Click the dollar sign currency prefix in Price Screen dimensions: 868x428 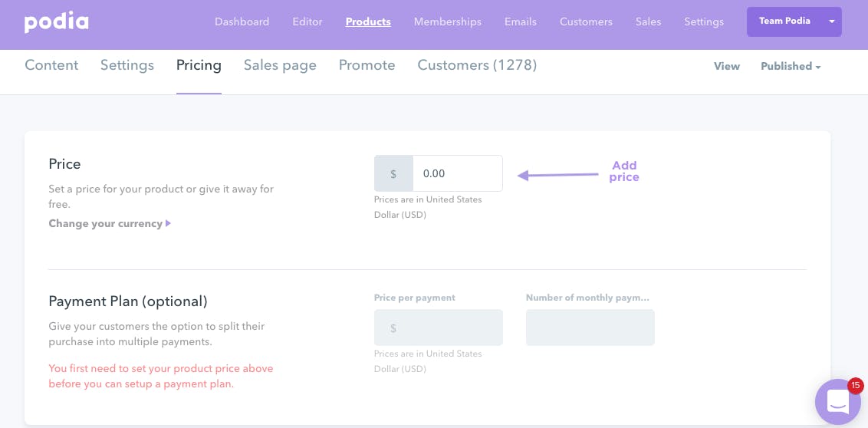tap(393, 173)
